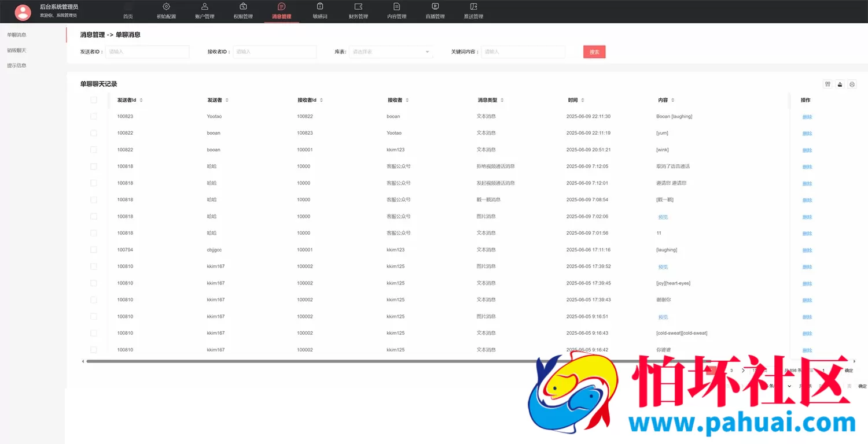Open the 预览 link for the image message
Viewport: 868px width, 444px height.
663,217
